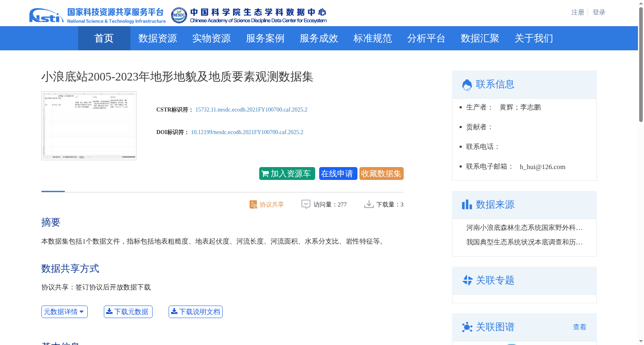
Task: Open 标准规范 in navigation bar
Action: [x=372, y=38]
